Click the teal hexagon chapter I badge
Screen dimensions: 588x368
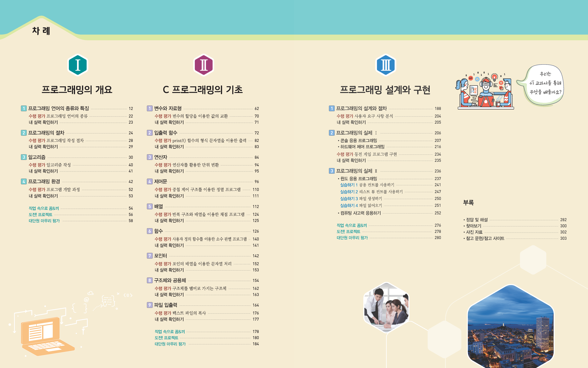[78, 65]
